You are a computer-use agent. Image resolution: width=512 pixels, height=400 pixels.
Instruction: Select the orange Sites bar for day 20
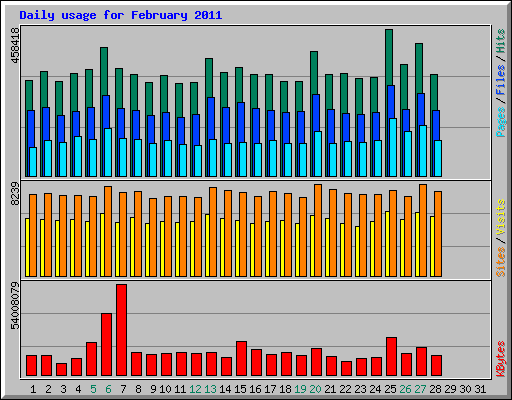point(318,230)
